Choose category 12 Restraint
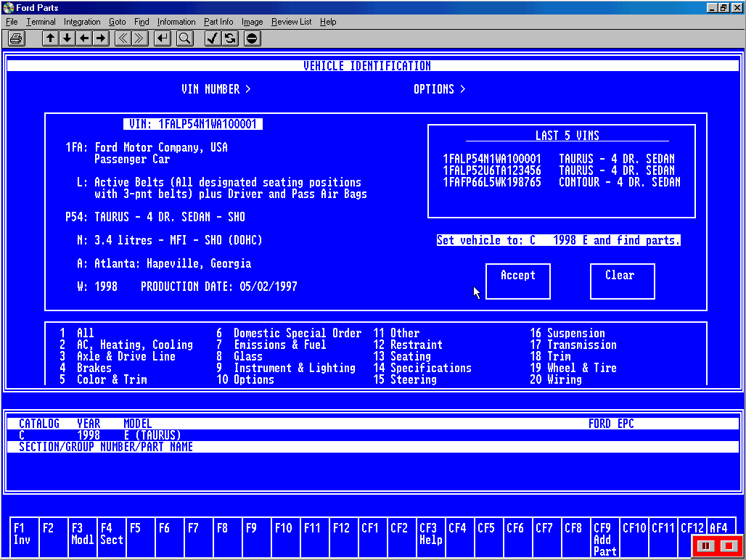 [408, 345]
